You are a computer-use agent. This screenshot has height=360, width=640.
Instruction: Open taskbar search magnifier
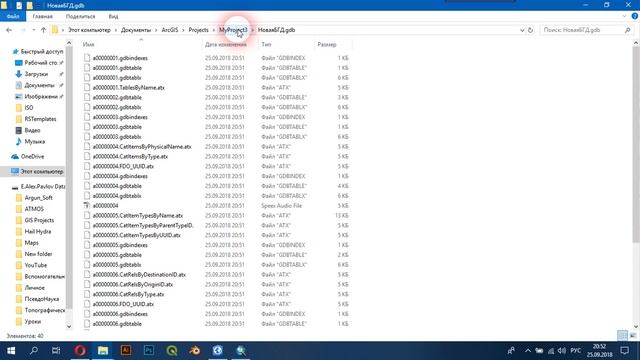pos(34,351)
